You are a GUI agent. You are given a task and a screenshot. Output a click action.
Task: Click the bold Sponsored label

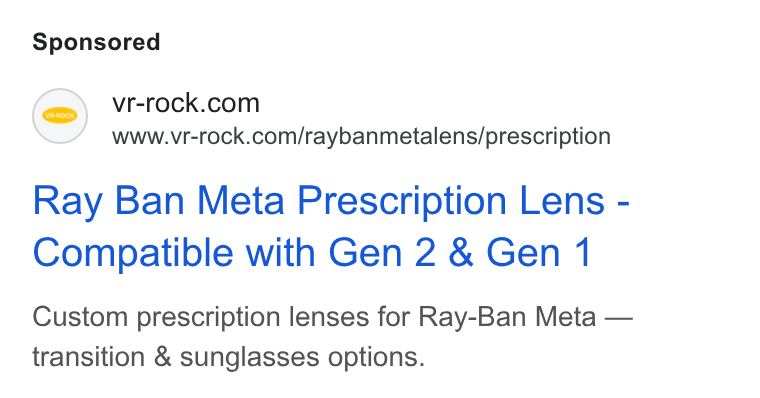point(96,42)
